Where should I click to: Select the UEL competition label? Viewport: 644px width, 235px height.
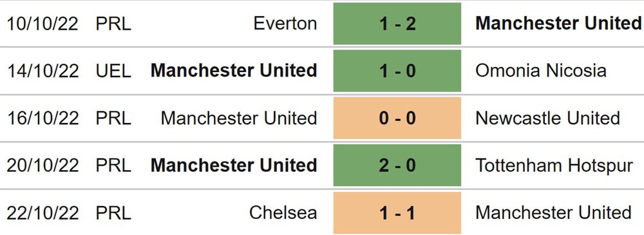tap(113, 71)
